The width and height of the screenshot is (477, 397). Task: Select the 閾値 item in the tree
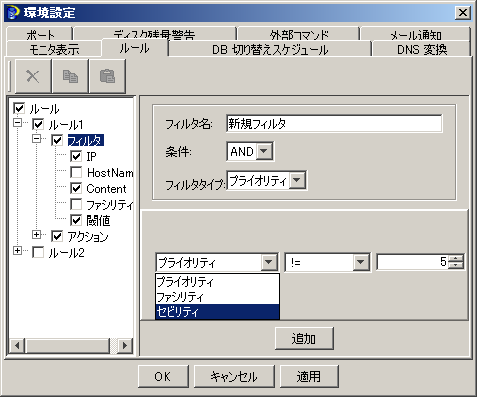point(98,221)
